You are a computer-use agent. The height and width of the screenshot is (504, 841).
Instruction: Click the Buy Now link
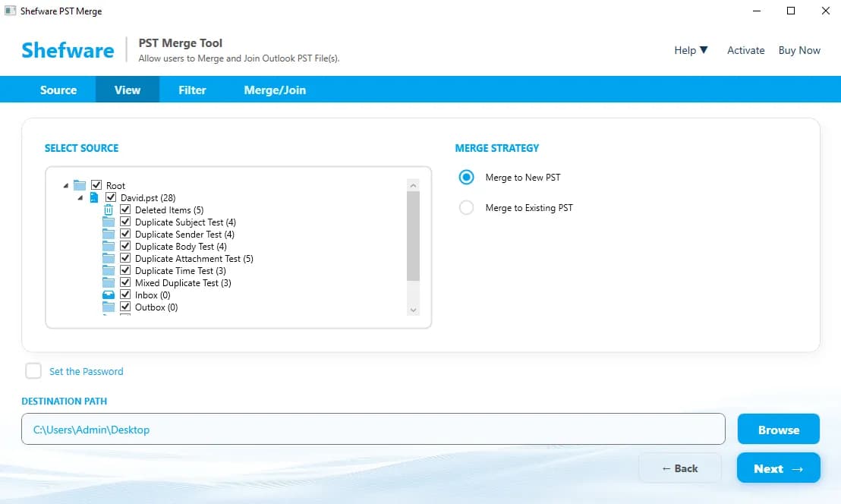coord(799,50)
